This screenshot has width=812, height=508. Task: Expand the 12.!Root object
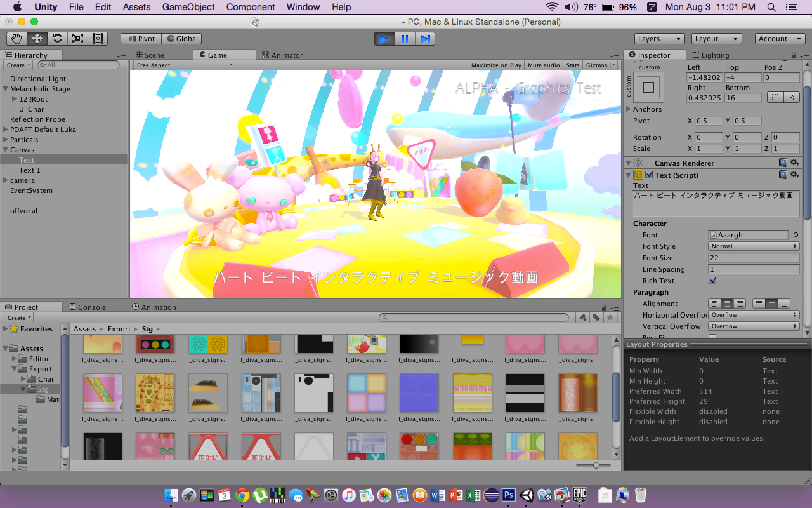click(15, 99)
